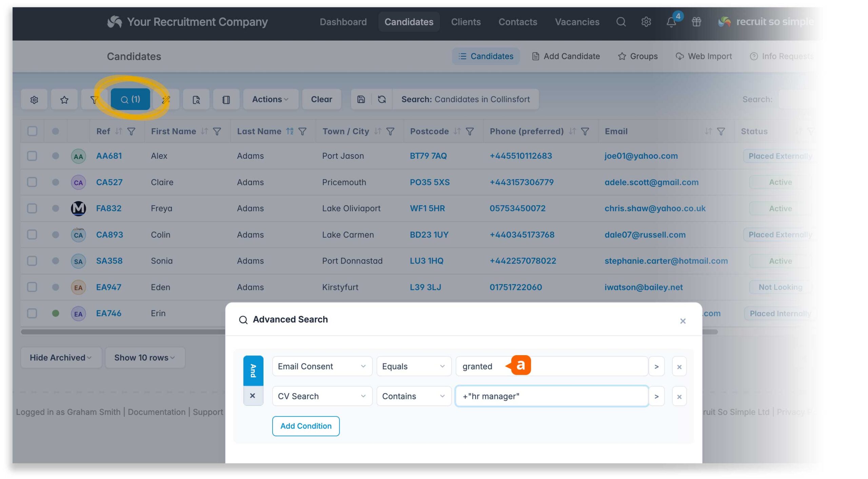Screen dimensions: 868x479
Task: Filter the Last Name column funnel
Action: click(302, 131)
